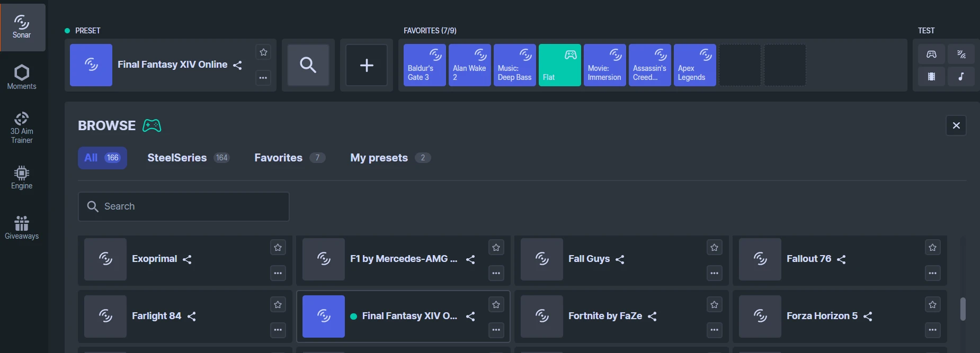Open more options for Fortnite by FaZe
The height and width of the screenshot is (353, 980).
pyautogui.click(x=715, y=330)
